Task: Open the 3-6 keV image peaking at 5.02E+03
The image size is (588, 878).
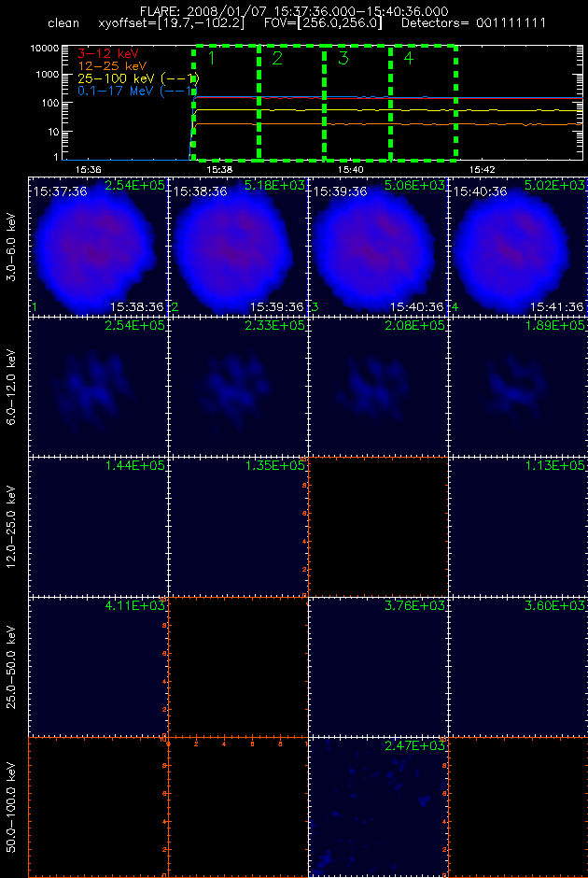Action: point(518,246)
